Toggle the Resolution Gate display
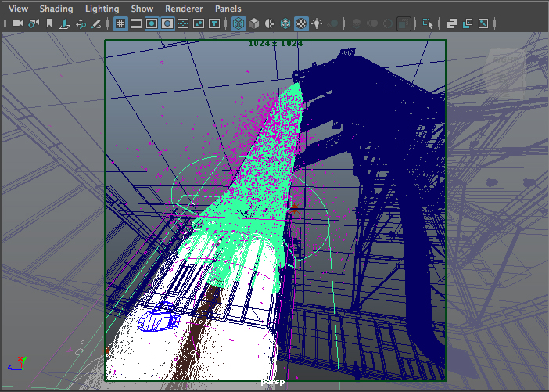 pos(152,23)
